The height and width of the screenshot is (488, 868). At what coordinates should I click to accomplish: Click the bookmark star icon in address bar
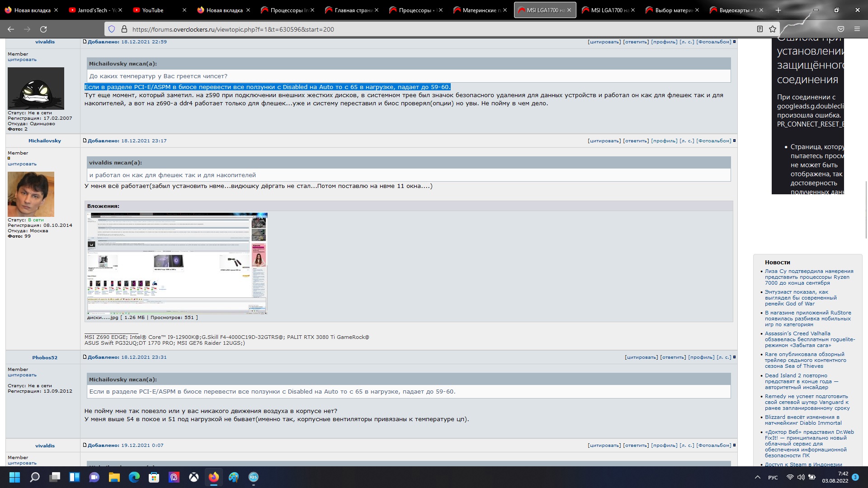click(773, 29)
